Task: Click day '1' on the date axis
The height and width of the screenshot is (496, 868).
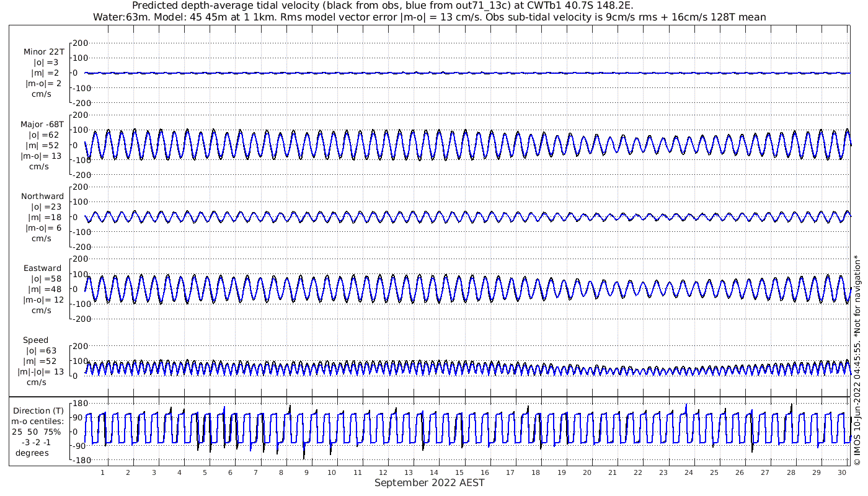Action: [x=102, y=472]
